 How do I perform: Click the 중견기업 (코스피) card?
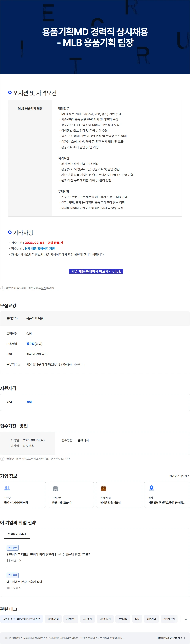[x=71, y=495]
